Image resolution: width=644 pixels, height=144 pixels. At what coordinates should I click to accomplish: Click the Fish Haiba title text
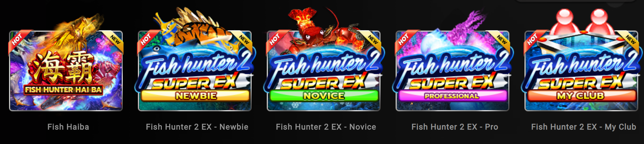pyautogui.click(x=68, y=127)
